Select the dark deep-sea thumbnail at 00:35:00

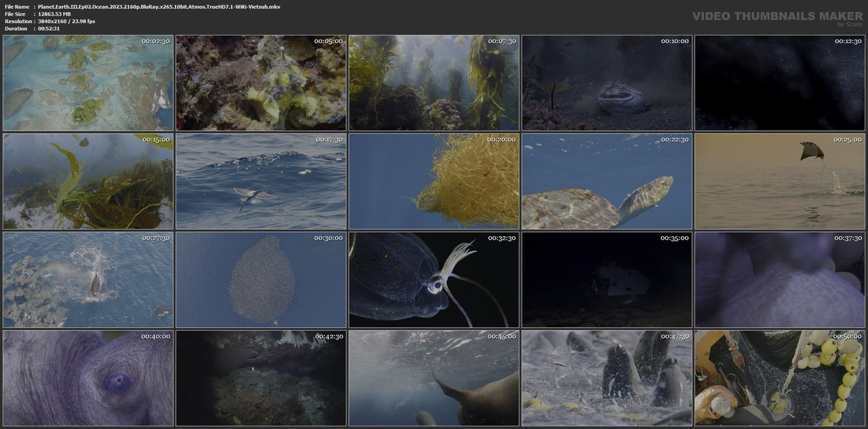pyautogui.click(x=607, y=280)
